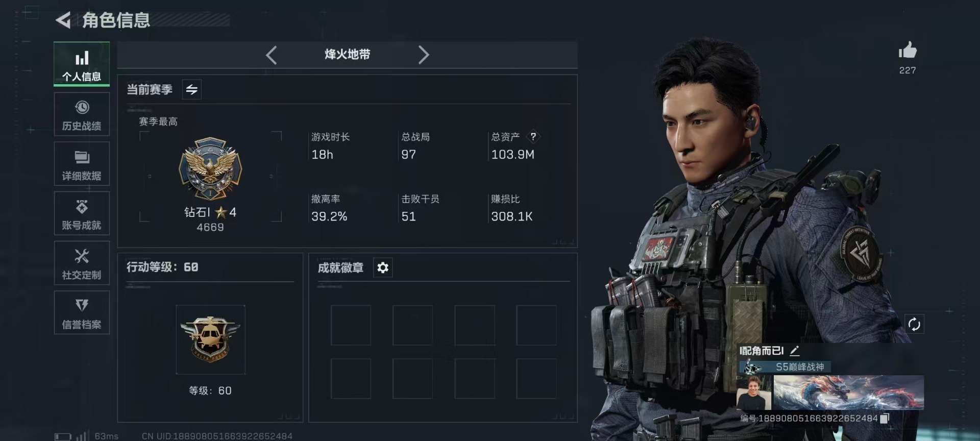Image resolution: width=980 pixels, height=441 pixels.
Task: View the 信誉档案 section
Action: pyautogui.click(x=82, y=312)
